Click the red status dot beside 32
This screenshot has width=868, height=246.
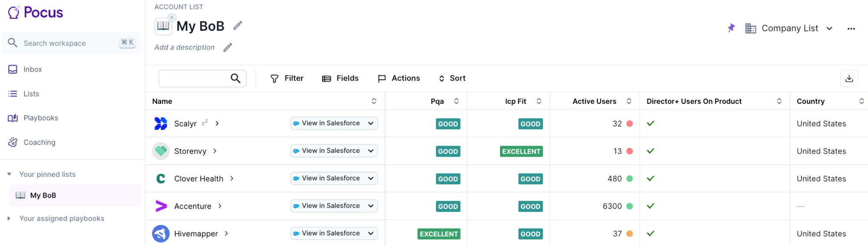[x=630, y=123]
